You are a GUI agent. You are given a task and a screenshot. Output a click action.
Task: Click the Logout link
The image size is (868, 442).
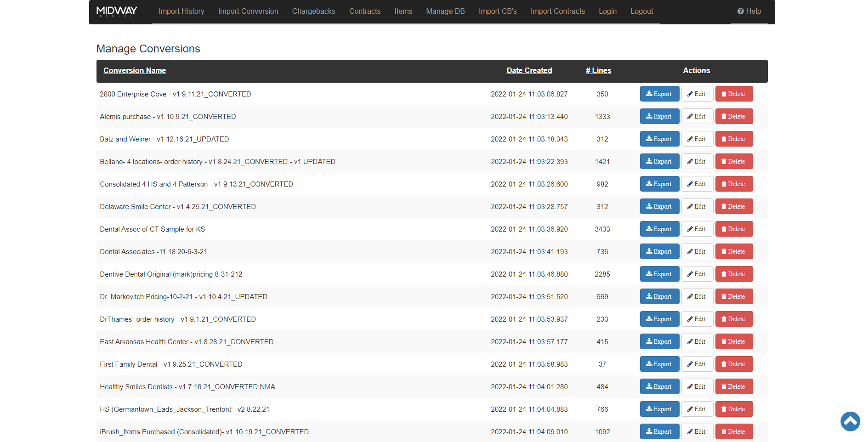[x=641, y=11]
